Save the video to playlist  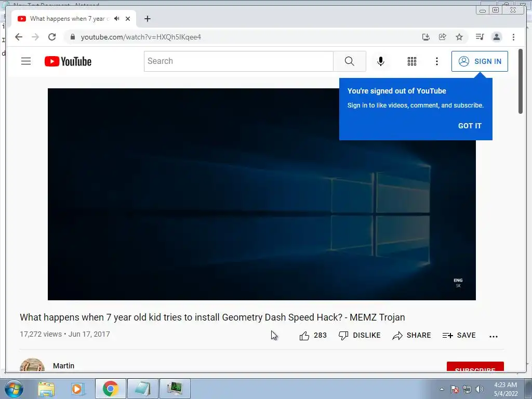pos(459,335)
